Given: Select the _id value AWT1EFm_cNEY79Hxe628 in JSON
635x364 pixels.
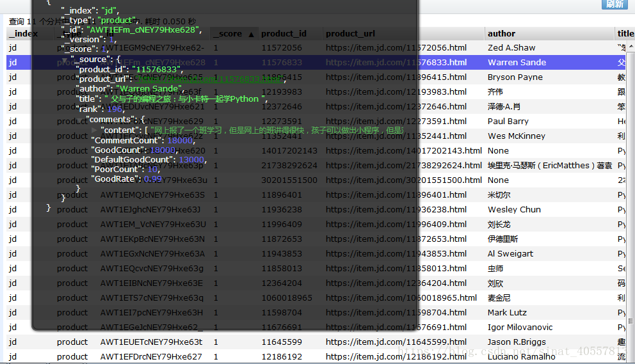Looking at the screenshot, I should tap(143, 29).
